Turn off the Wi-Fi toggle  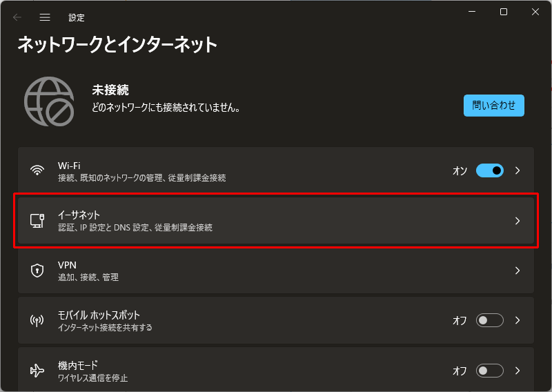tap(490, 170)
